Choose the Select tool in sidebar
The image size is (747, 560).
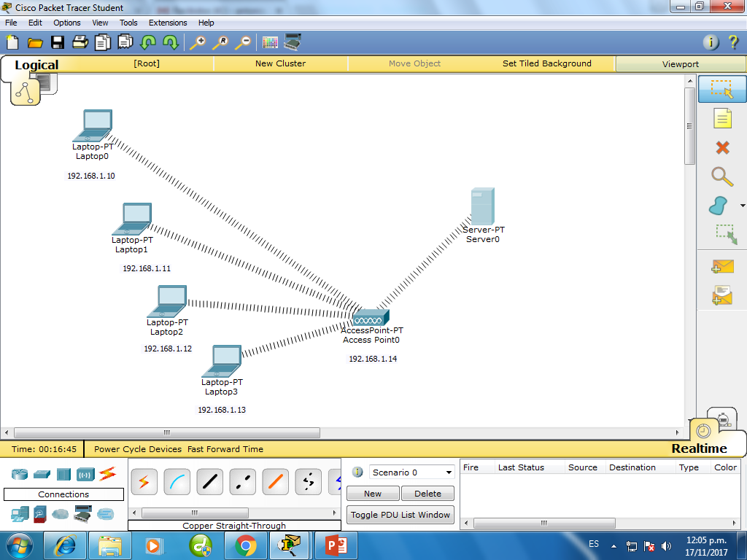(721, 89)
